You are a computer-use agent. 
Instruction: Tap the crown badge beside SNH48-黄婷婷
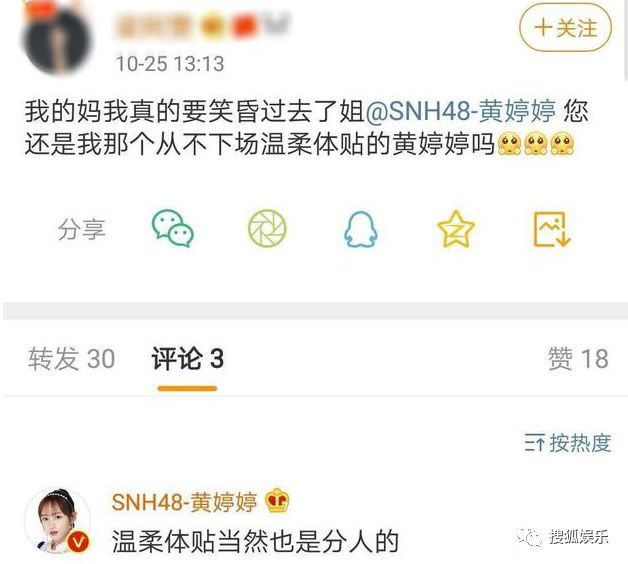pyautogui.click(x=278, y=500)
